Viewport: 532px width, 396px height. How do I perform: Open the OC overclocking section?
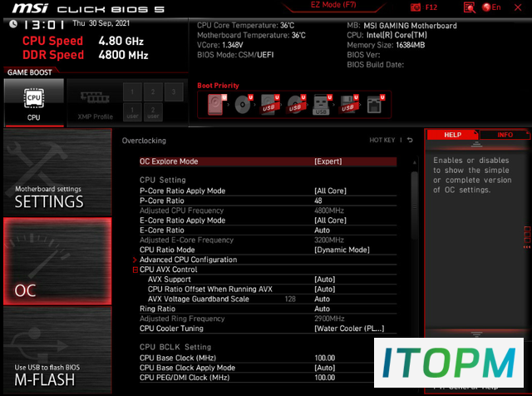(x=57, y=261)
